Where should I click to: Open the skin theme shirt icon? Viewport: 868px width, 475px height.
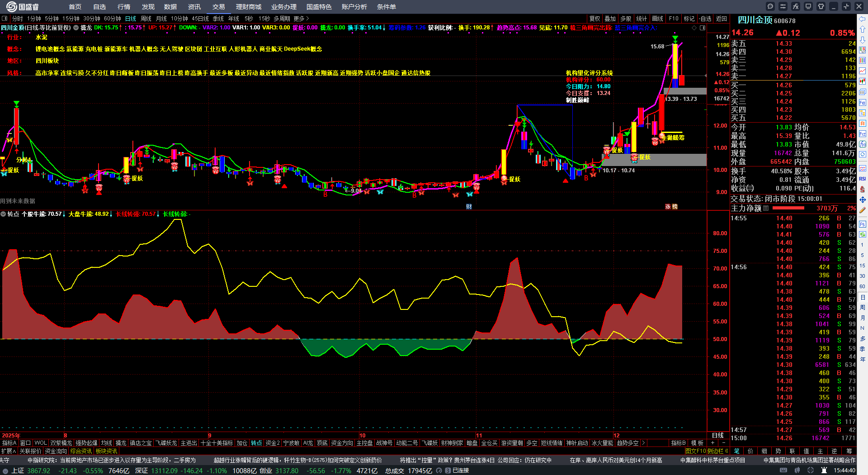[x=821, y=6]
